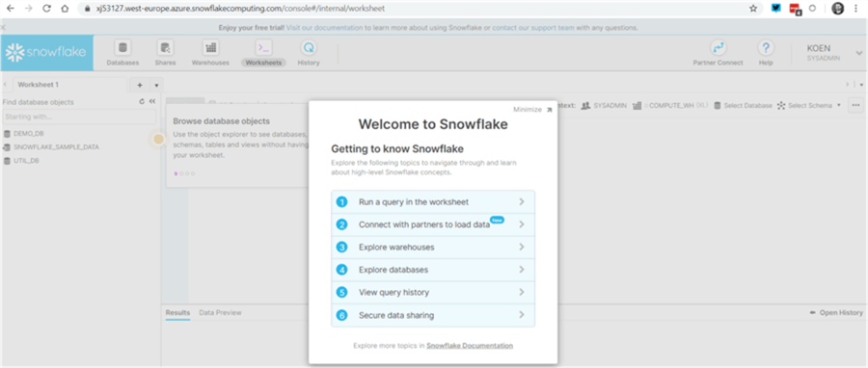Open the Partner Connect icon
The height and width of the screenshot is (368, 868).
tap(718, 48)
